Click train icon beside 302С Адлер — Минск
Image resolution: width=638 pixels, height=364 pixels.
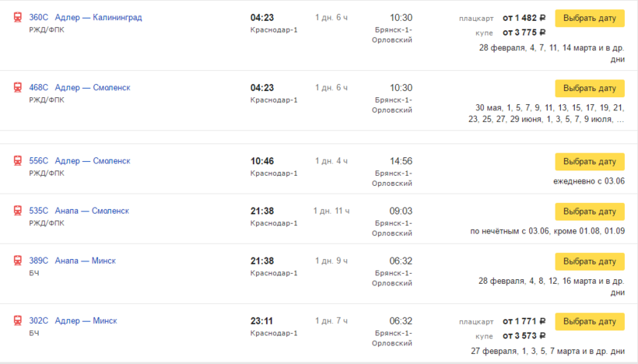[18, 320]
